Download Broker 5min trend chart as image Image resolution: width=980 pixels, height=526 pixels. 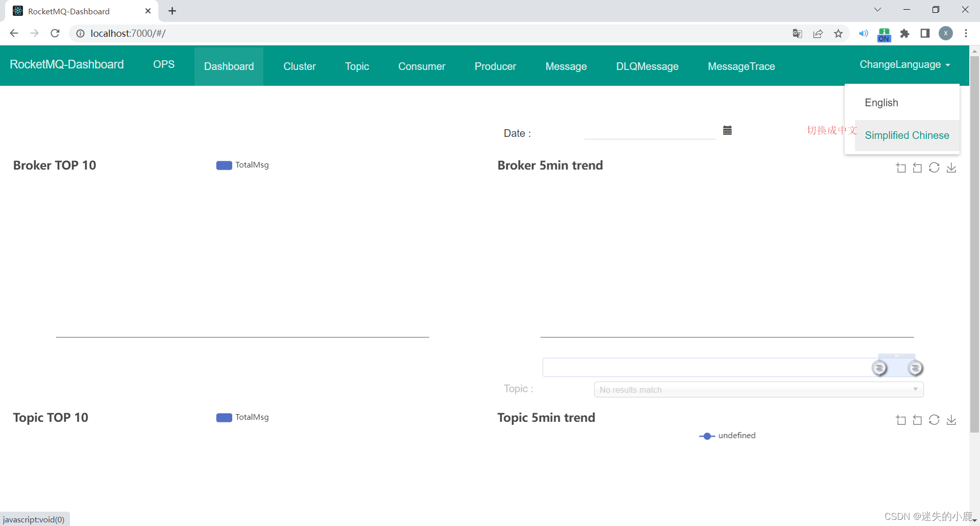tap(951, 168)
